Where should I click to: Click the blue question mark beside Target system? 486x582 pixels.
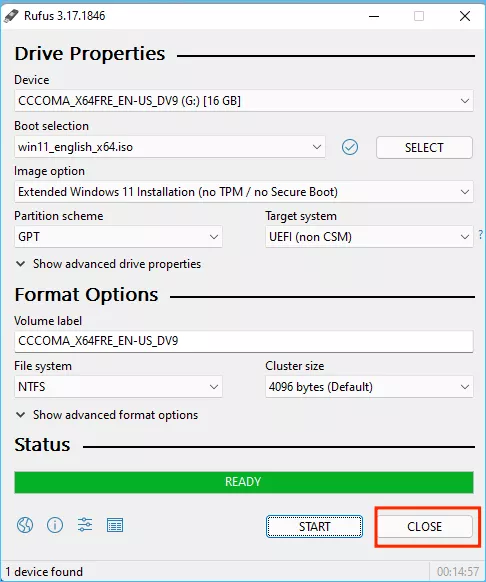(481, 234)
